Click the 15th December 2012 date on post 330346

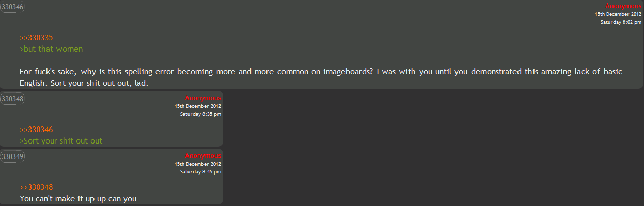tap(618, 14)
